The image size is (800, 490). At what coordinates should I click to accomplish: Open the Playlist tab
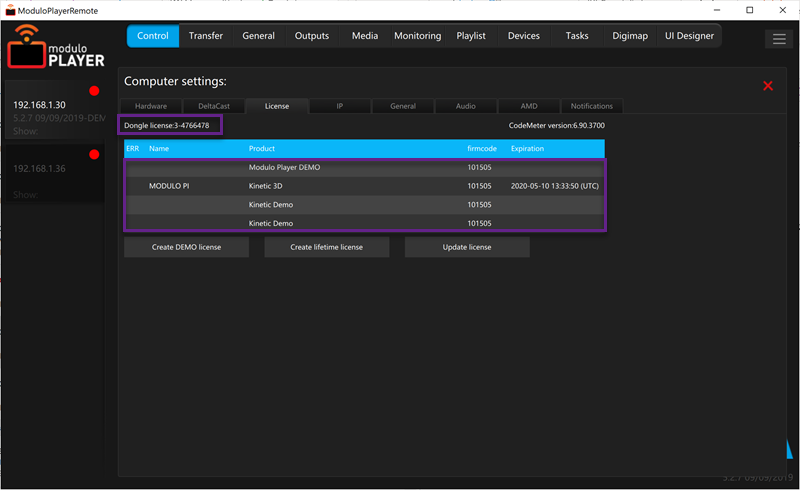point(471,36)
